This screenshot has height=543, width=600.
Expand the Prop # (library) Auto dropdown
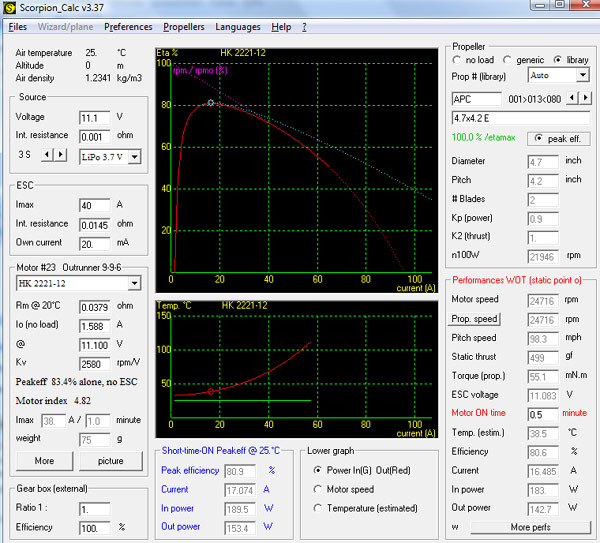click(x=582, y=75)
